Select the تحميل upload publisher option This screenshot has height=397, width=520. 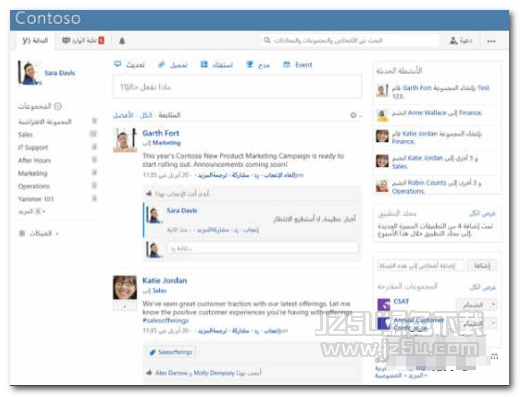(x=173, y=65)
